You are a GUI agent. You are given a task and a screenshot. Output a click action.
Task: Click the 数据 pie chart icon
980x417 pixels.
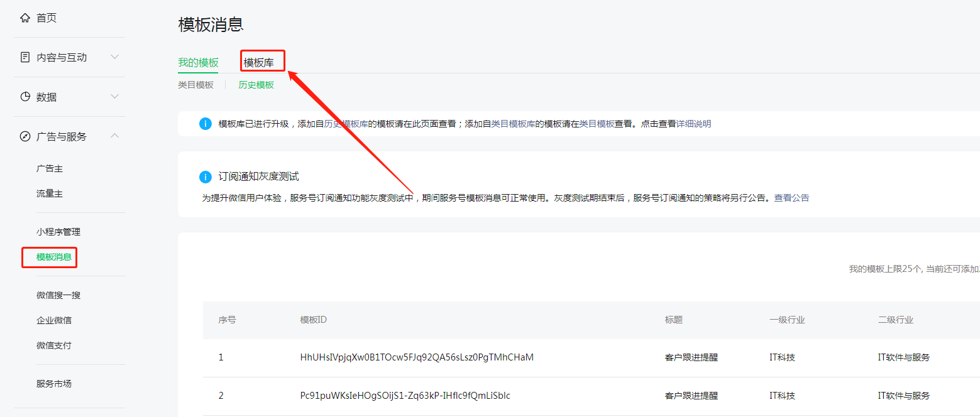[25, 97]
